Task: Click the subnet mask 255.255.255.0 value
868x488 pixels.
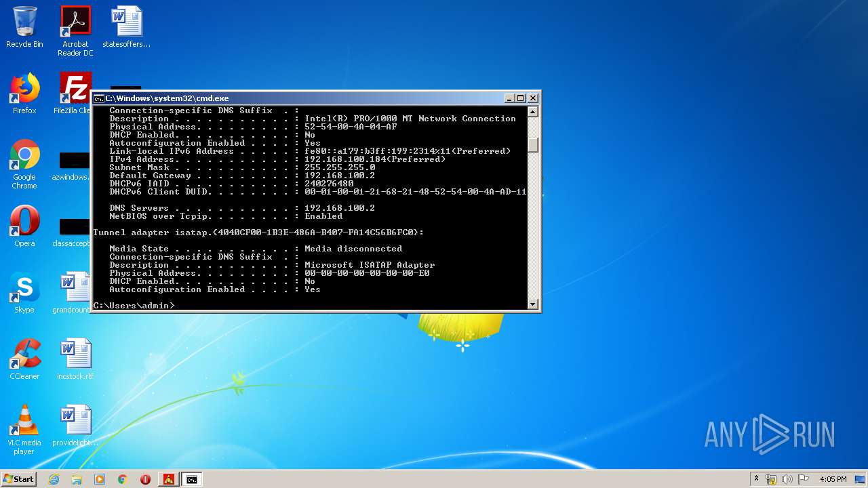Action: point(340,167)
